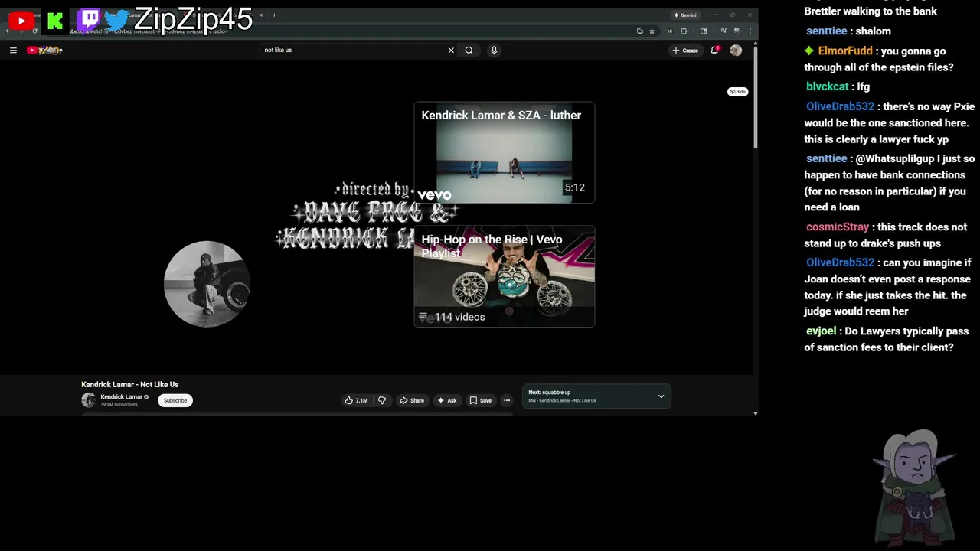Expand the Next: squabble up queue

(x=661, y=396)
